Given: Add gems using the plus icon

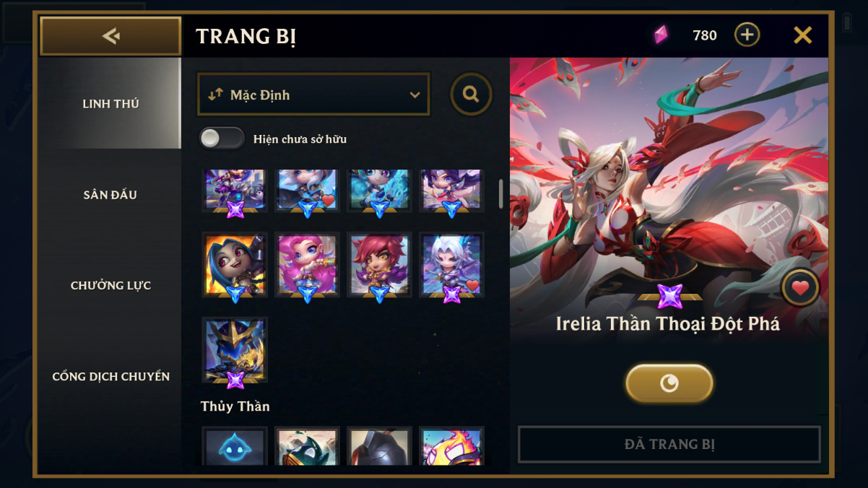Looking at the screenshot, I should 747,35.
